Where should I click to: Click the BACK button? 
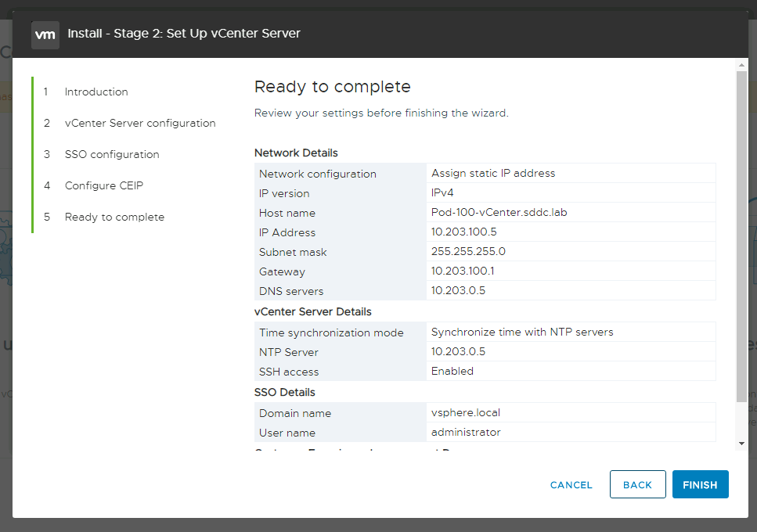point(637,485)
